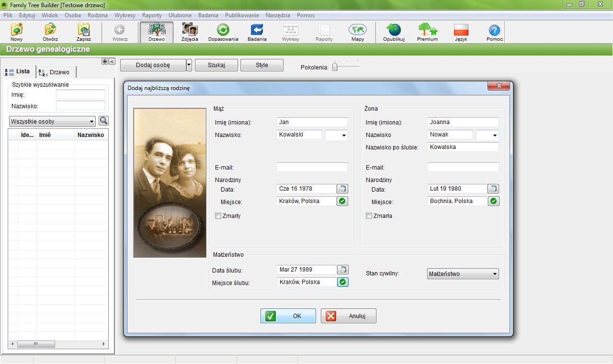Go back with Wstecz icon
Viewport: 613px width, 364px height.
point(120,32)
